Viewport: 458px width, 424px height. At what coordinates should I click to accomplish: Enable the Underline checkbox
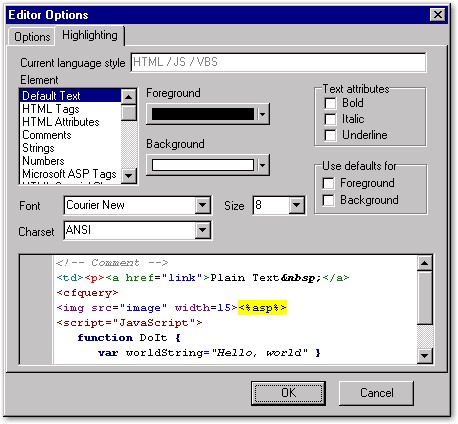[x=330, y=135]
